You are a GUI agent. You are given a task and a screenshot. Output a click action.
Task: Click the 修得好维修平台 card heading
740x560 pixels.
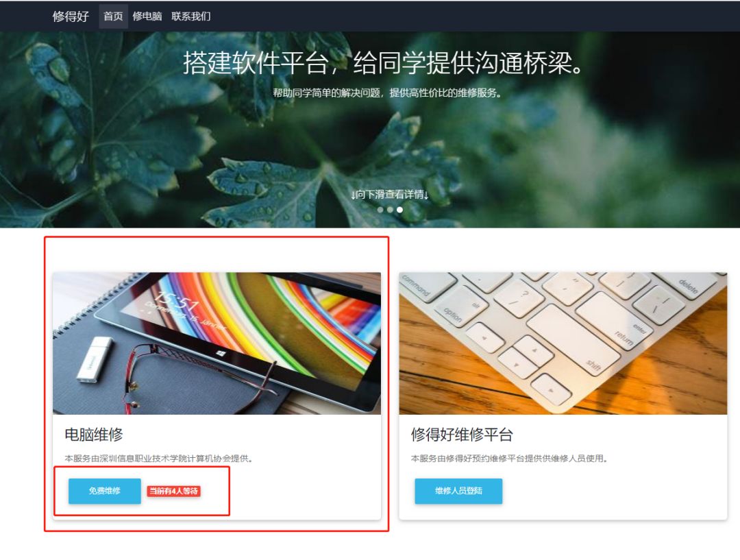pyautogui.click(x=462, y=435)
